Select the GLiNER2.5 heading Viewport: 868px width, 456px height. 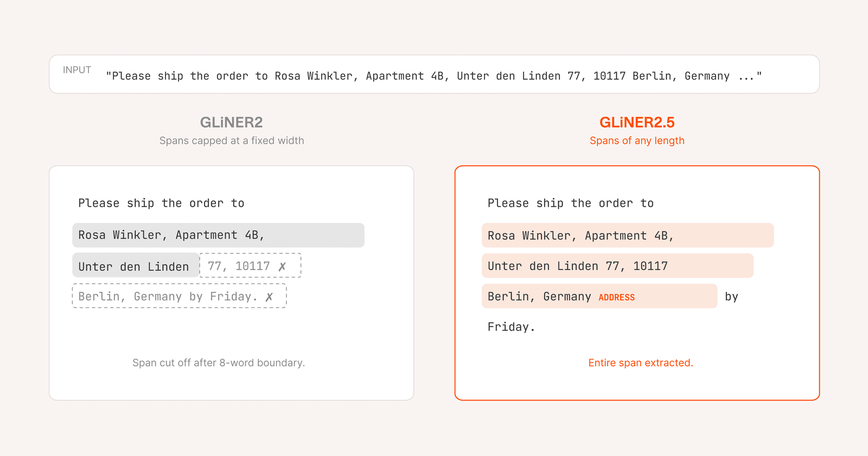(637, 122)
